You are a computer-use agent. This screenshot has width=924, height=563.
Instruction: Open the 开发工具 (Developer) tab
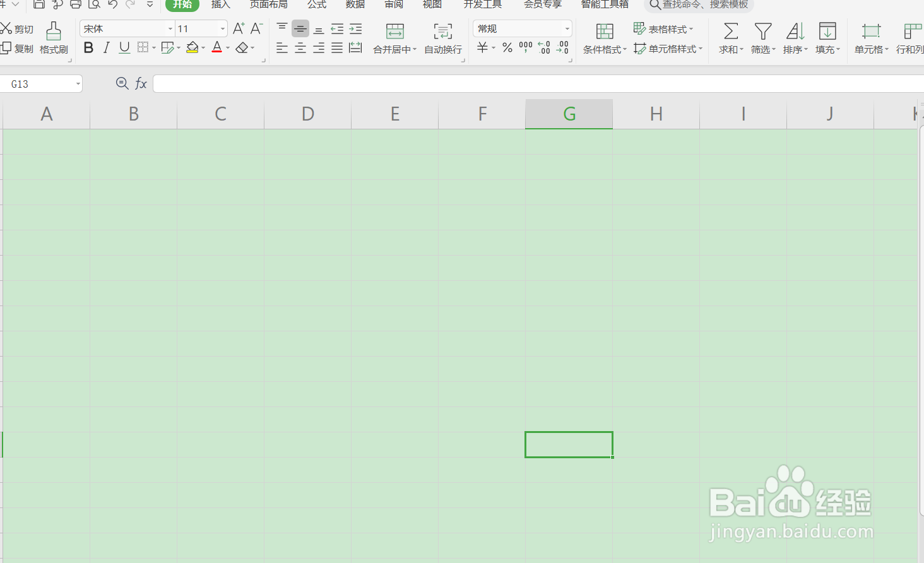[483, 4]
